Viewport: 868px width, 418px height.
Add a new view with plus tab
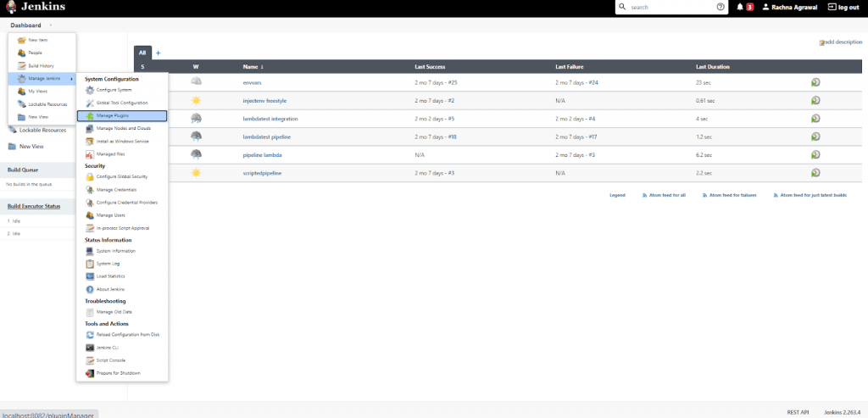[158, 53]
